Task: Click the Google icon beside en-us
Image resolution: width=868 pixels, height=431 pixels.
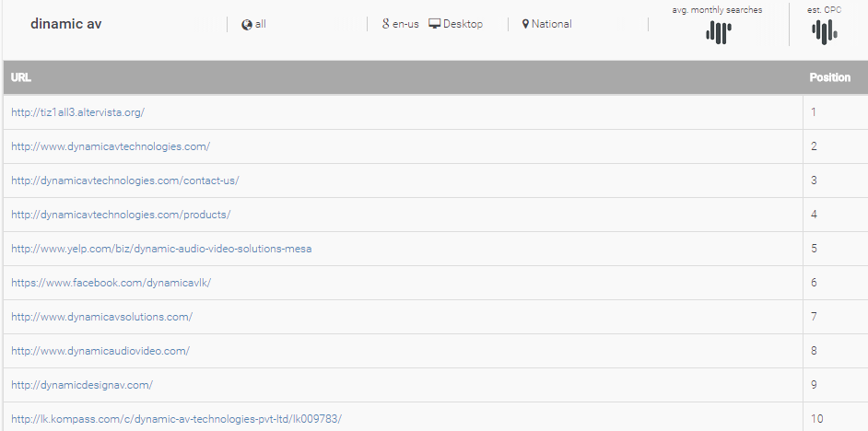Action: tap(385, 24)
